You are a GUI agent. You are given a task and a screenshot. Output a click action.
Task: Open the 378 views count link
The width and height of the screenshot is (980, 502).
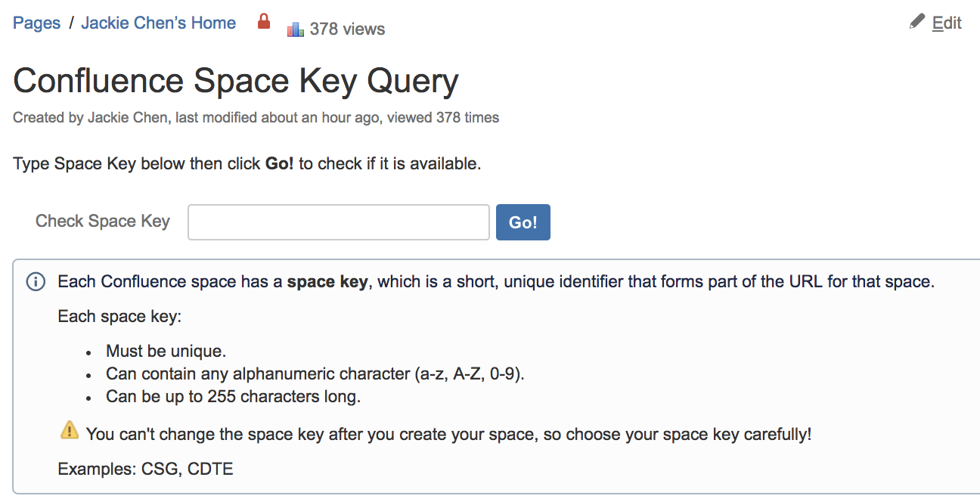347,29
